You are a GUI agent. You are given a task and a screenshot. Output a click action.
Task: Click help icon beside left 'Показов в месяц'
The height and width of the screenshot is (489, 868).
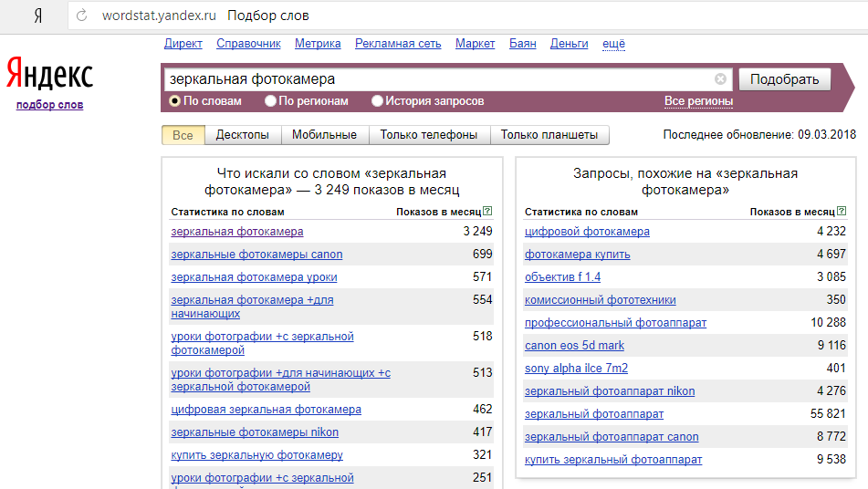point(487,212)
